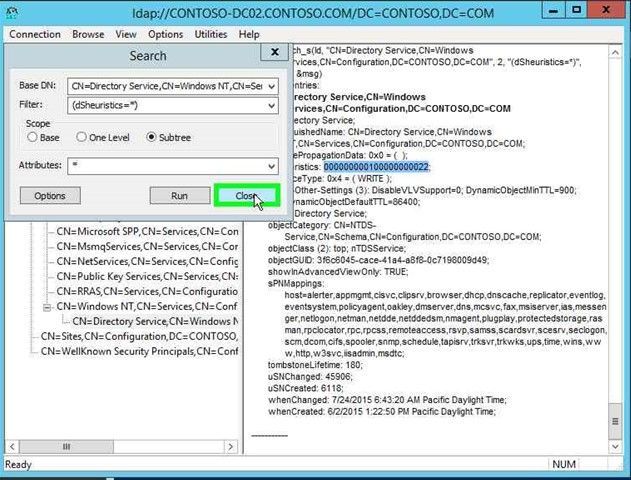Click the uSNChanged: 45906 line
The height and width of the screenshot is (480, 631).
click(x=310, y=377)
